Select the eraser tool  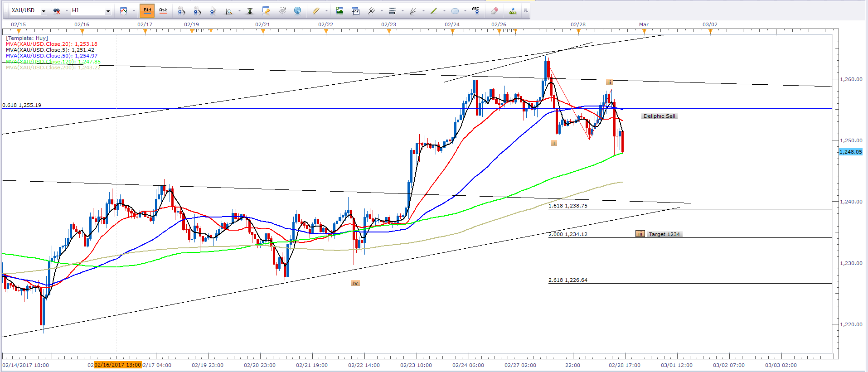[495, 10]
